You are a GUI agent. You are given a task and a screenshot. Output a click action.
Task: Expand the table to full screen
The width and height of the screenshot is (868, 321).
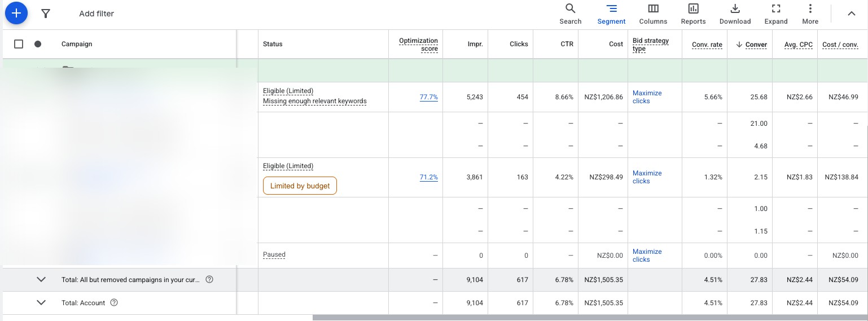(775, 14)
